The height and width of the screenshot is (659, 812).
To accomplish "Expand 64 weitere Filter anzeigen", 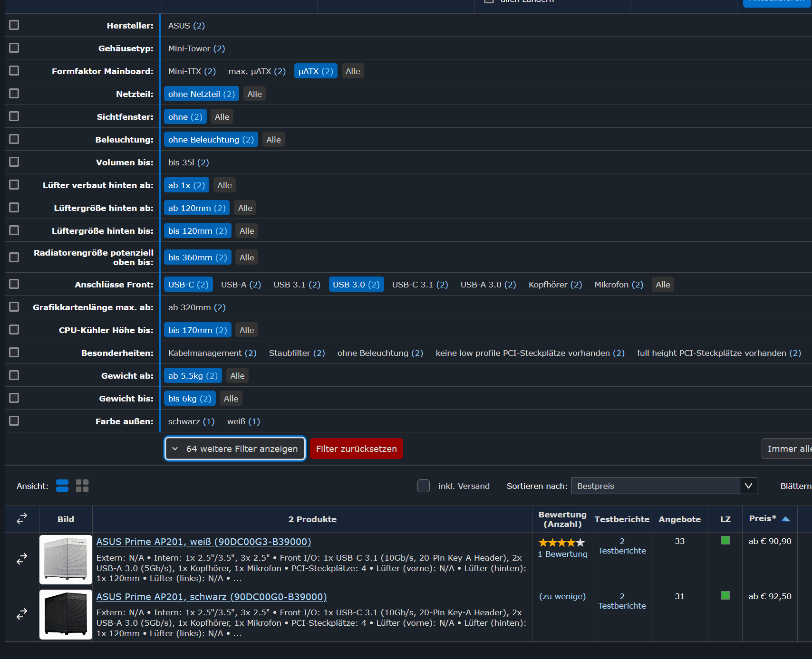I will point(235,449).
